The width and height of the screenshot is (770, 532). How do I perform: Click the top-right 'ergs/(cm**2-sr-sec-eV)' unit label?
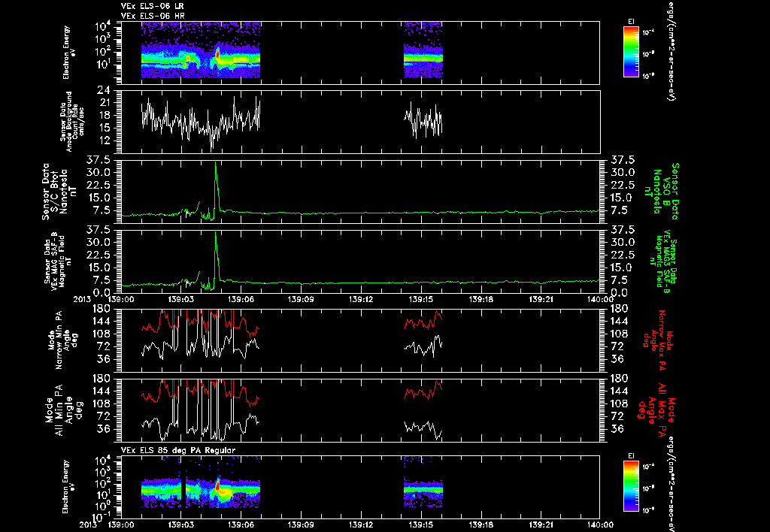[670, 50]
